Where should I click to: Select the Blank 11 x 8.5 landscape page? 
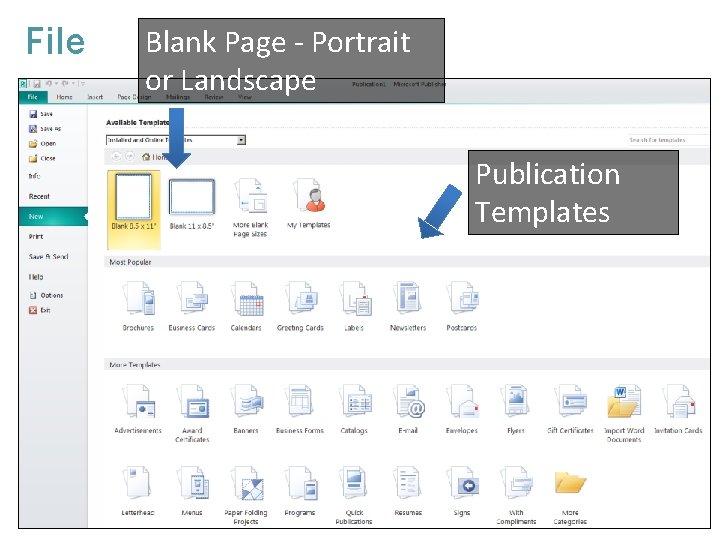click(x=192, y=204)
